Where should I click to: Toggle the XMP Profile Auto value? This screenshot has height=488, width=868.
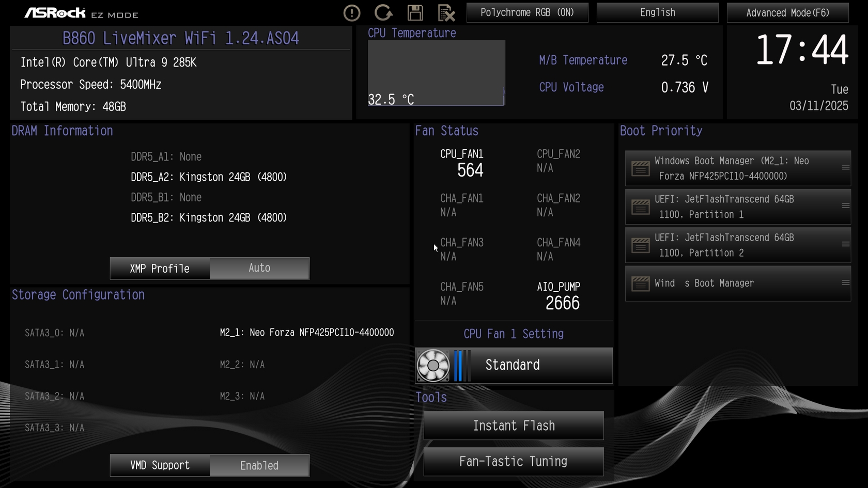click(259, 268)
